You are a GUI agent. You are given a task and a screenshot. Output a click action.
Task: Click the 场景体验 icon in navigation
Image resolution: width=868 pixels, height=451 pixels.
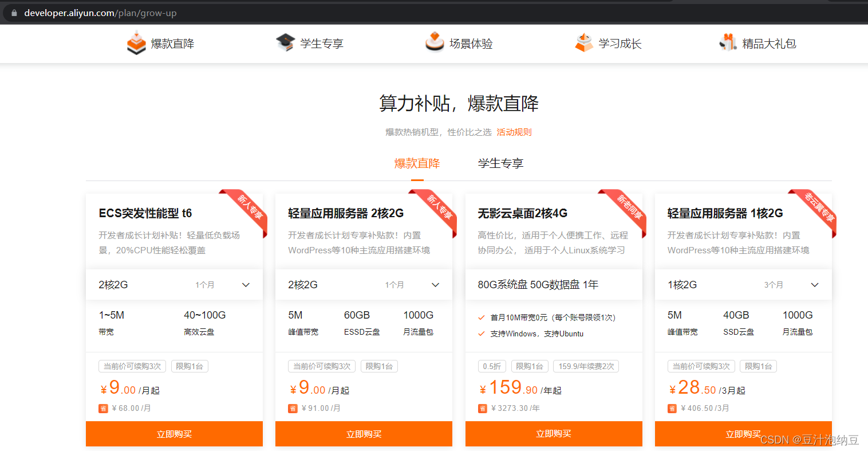(435, 42)
